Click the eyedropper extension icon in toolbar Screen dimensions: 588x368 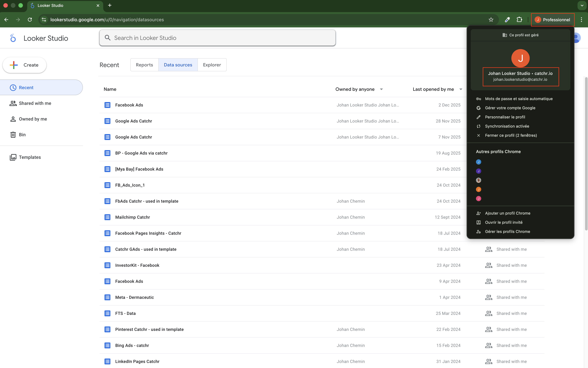tap(507, 20)
